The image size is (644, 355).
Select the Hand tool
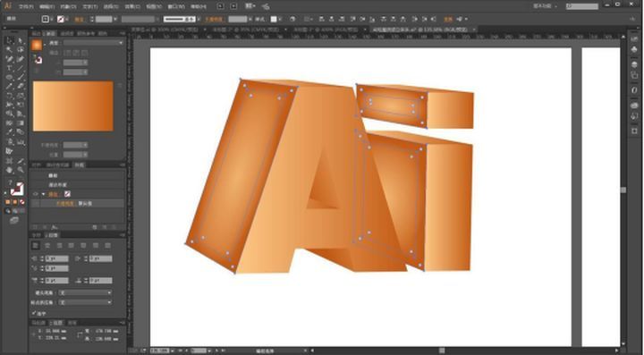point(10,170)
